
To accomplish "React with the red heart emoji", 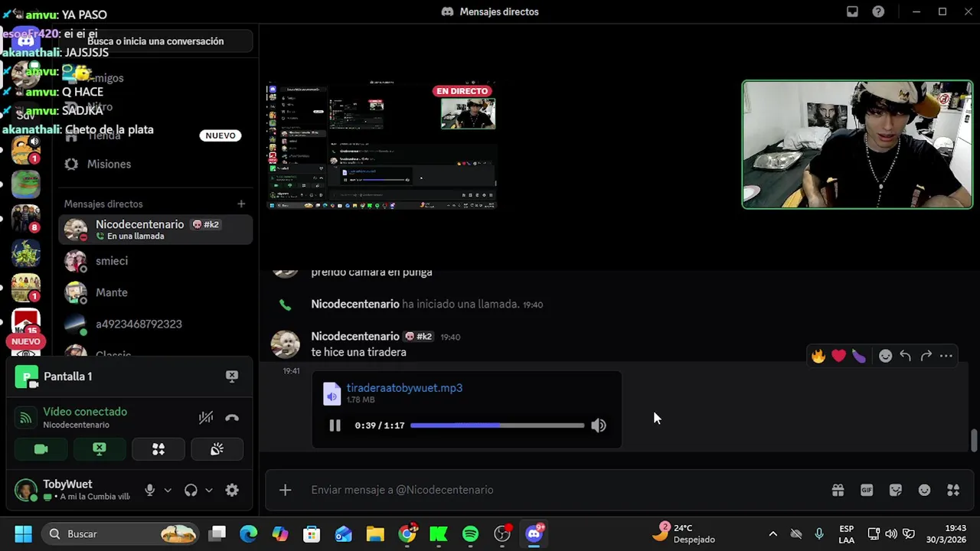I will point(838,356).
